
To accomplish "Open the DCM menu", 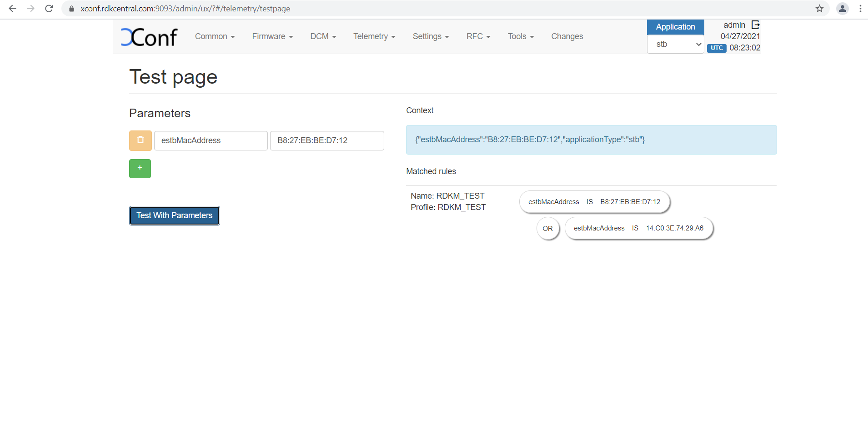I will click(x=323, y=36).
